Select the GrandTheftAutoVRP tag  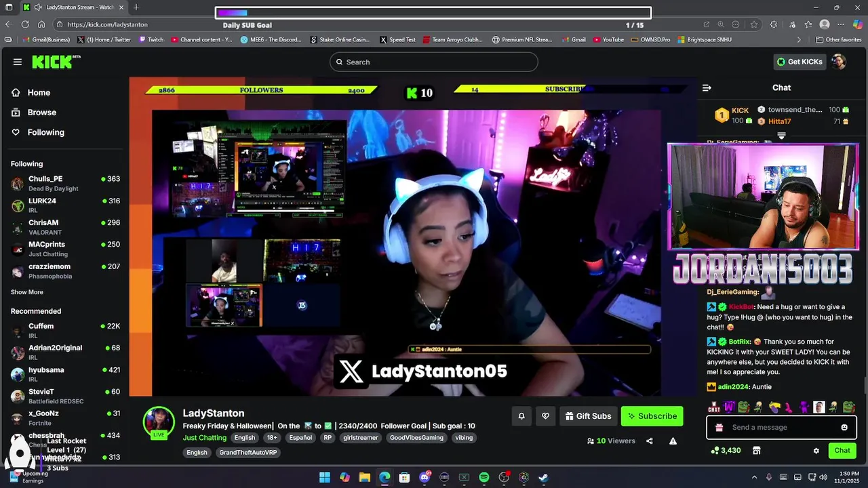pos(248,453)
